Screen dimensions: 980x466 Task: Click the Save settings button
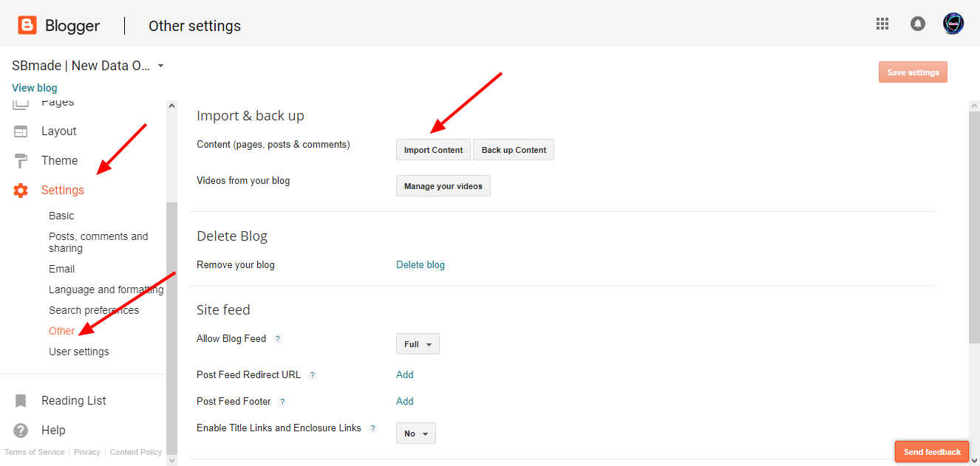point(913,72)
